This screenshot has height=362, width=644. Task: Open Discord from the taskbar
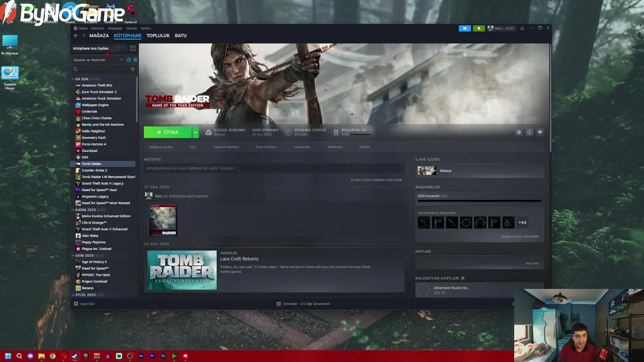30,356
